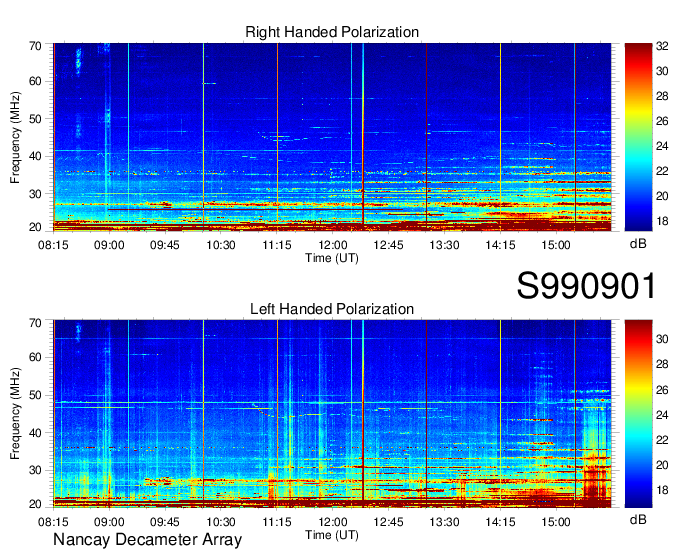The height and width of the screenshot is (552, 680).
Task: Click the 12:45 time tick of Right Handed plot
Action: pyautogui.click(x=389, y=245)
